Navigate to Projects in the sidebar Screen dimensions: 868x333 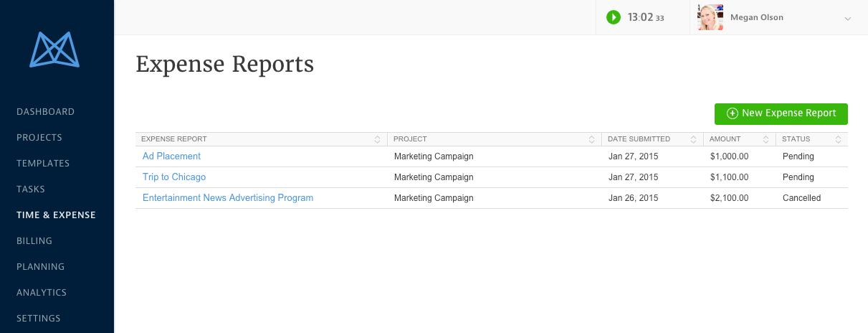[x=39, y=138]
